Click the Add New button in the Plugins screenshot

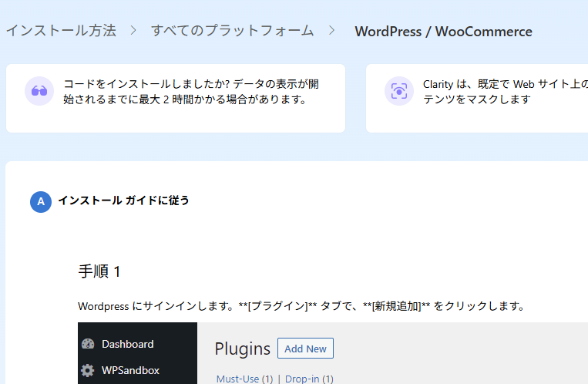[x=305, y=349]
